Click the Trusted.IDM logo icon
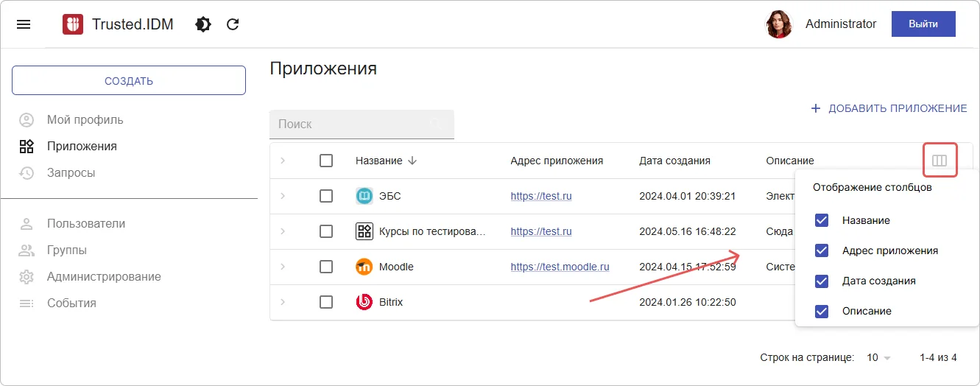980x386 pixels. click(x=73, y=24)
